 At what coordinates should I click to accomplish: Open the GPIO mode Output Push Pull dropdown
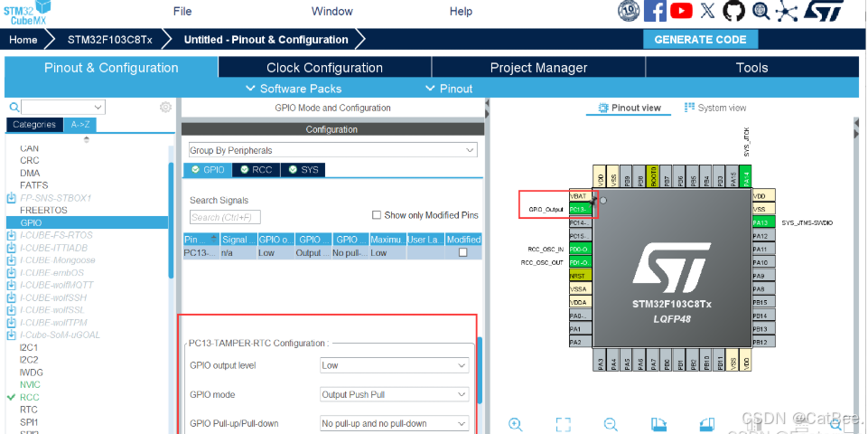coord(394,394)
